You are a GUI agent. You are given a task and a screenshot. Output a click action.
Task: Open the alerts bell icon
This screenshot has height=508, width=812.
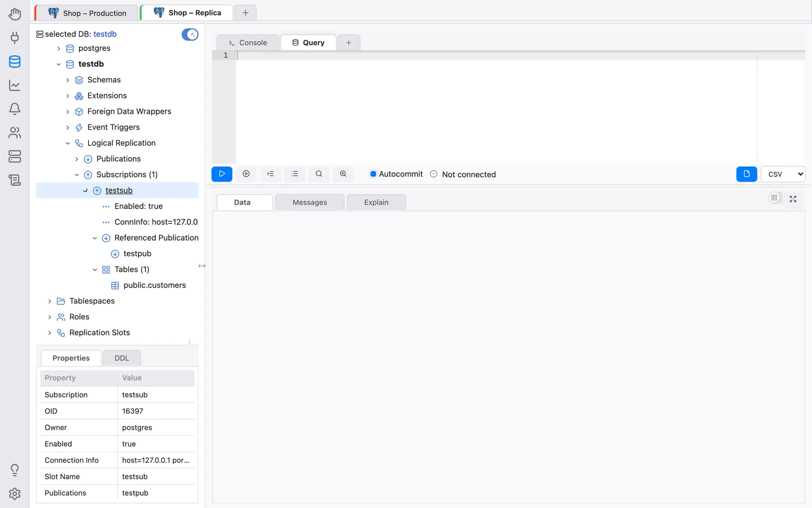pos(14,109)
